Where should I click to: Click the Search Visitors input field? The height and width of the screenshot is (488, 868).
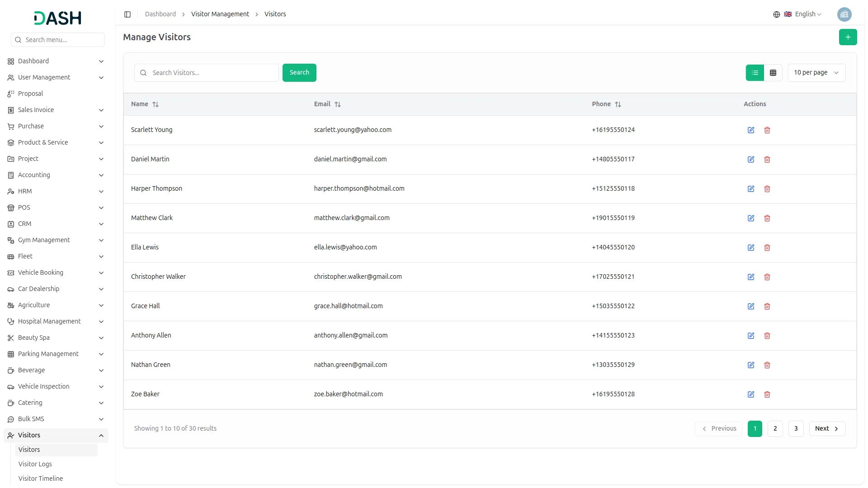pos(212,73)
